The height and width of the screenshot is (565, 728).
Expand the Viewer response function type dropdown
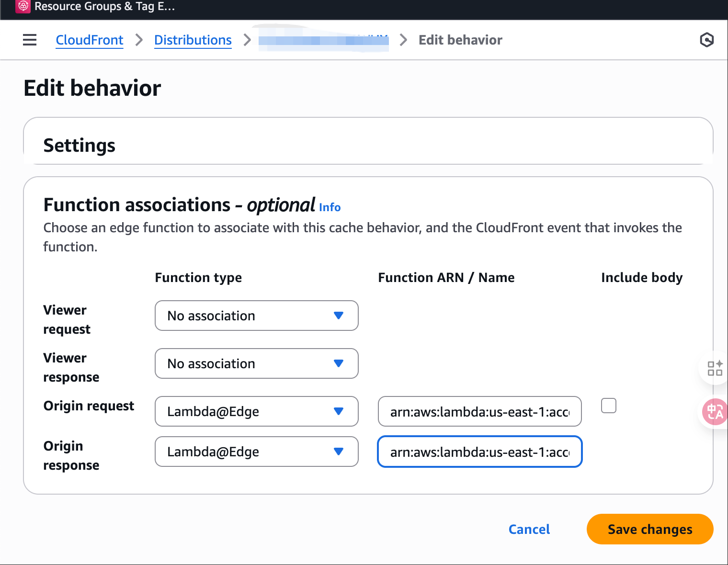(256, 363)
